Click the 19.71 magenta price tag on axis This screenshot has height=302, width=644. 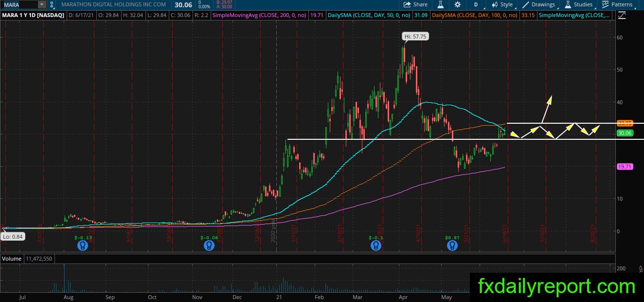click(624, 167)
